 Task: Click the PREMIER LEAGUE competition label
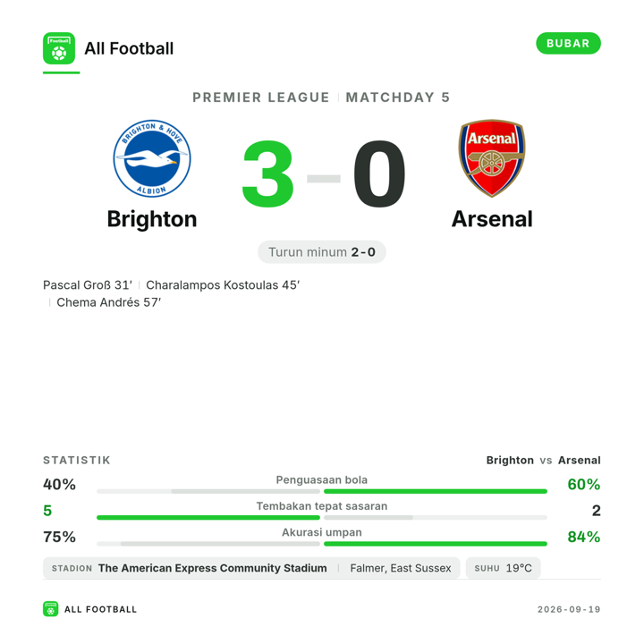click(x=261, y=97)
